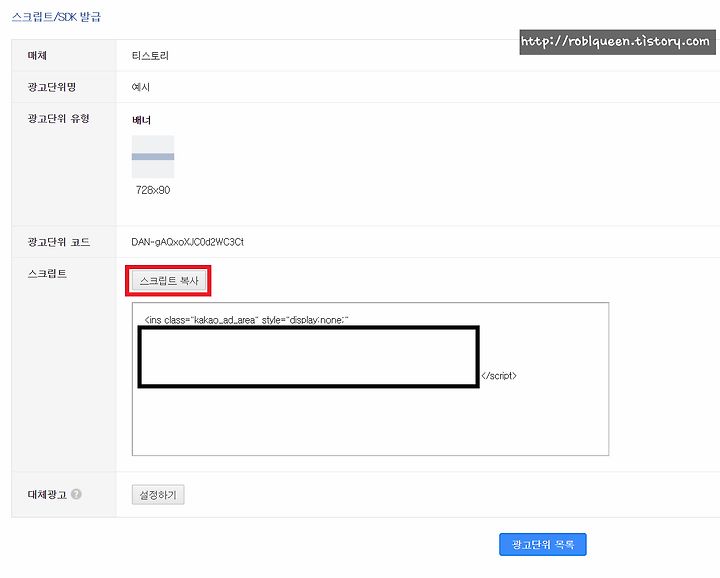The image size is (720, 578).
Task: Click the ins class kakao_ad_area code line
Action: click(x=247, y=320)
